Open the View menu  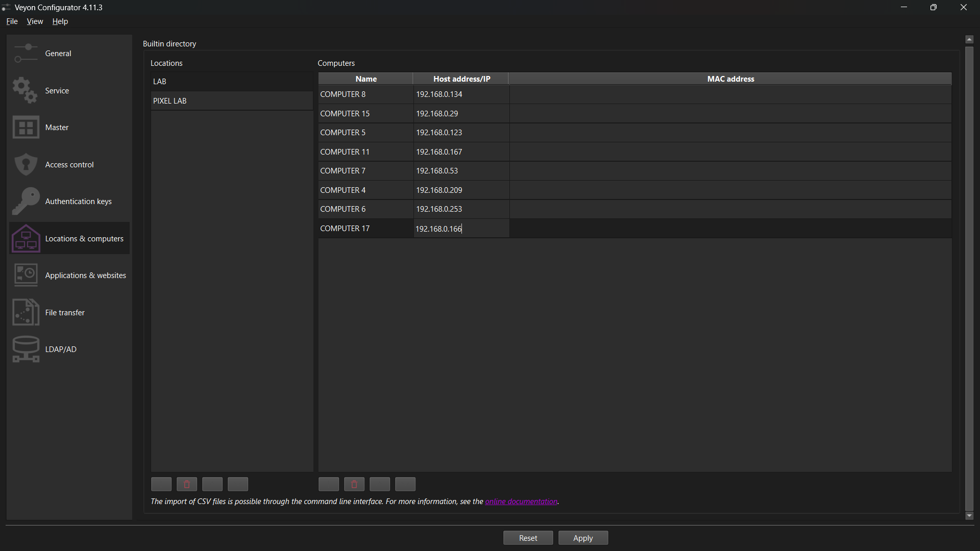coord(35,21)
